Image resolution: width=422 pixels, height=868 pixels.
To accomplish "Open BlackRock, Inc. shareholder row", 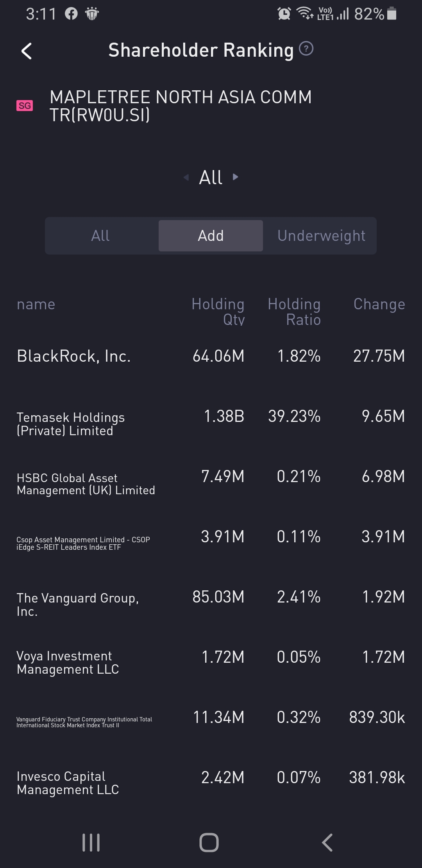I will [x=73, y=356].
